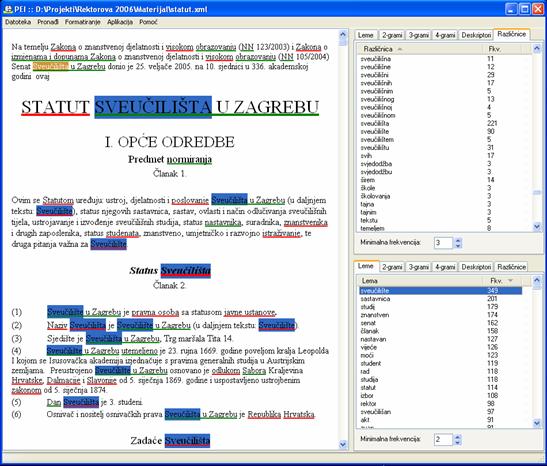The width and height of the screenshot is (547, 466).
Task: Select 'članak' lemma row
Action: 441,331
